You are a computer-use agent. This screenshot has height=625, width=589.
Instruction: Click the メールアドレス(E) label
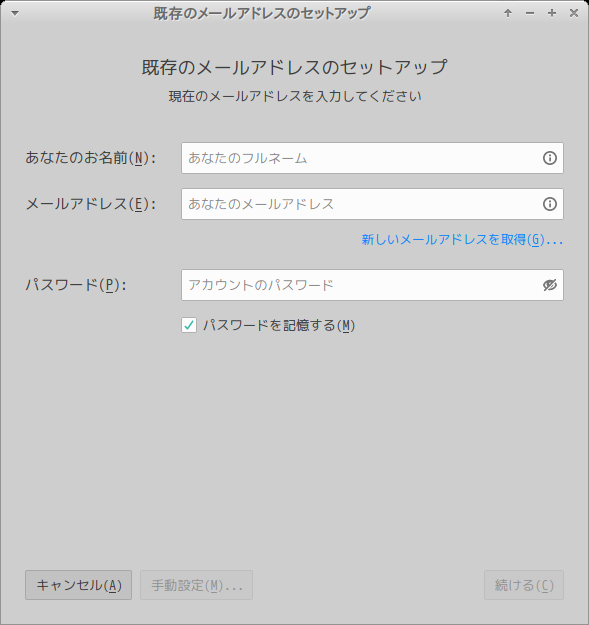90,204
